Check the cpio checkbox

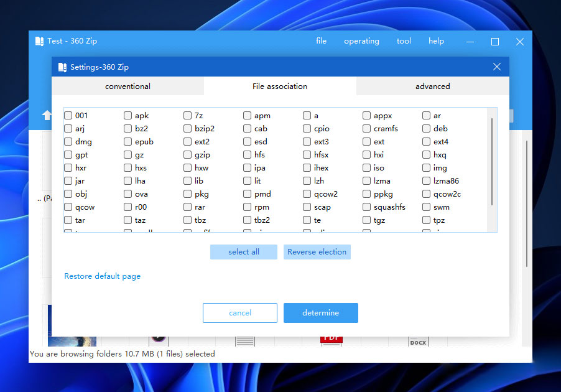[x=307, y=128]
